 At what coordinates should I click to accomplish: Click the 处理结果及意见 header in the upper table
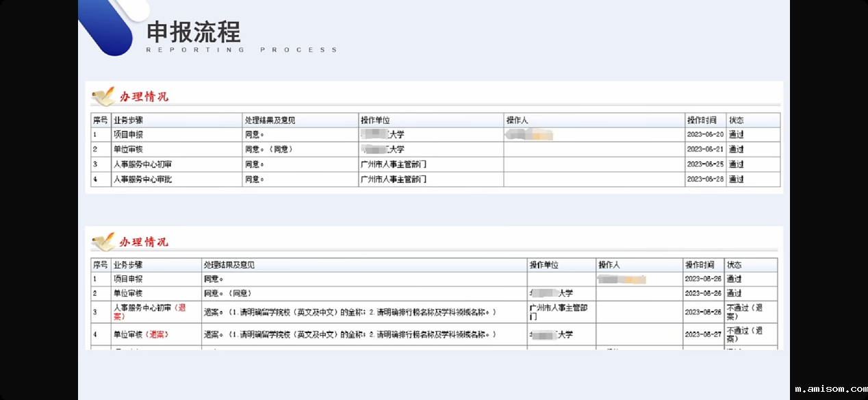tap(270, 120)
